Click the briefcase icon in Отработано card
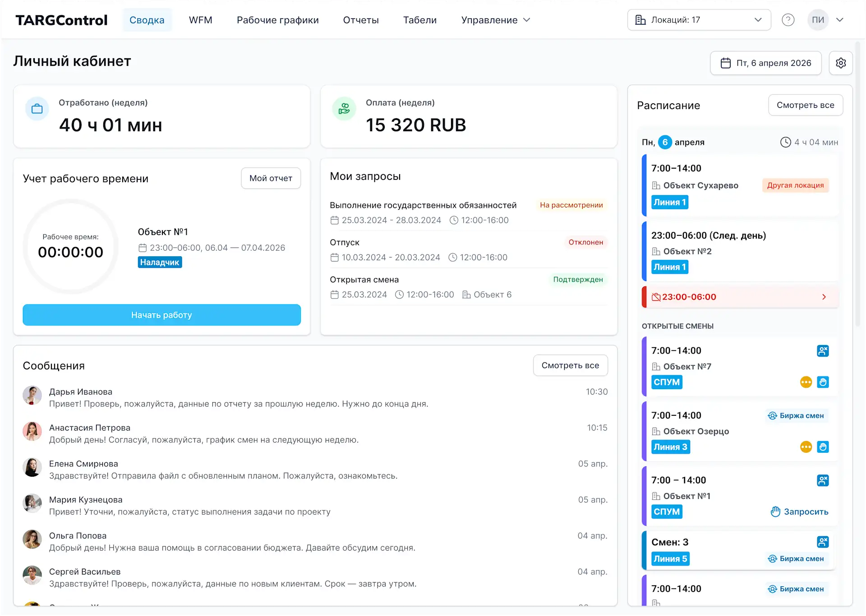866x616 pixels. 37,109
